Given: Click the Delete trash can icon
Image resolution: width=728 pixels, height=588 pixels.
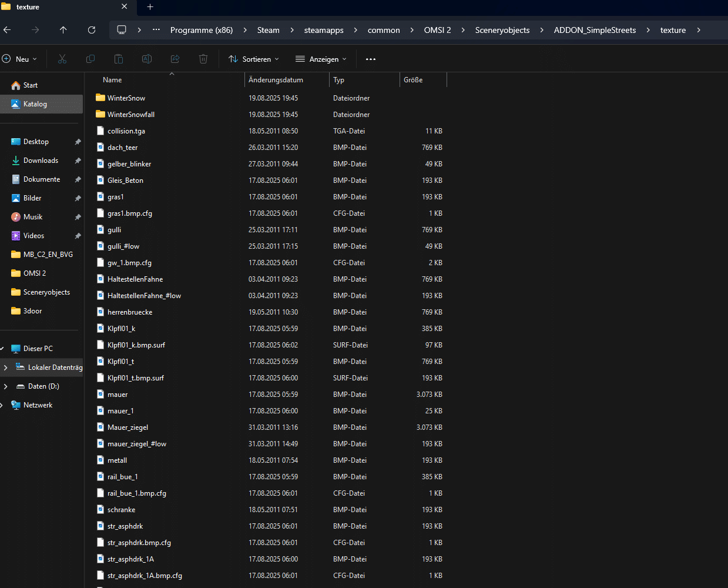Looking at the screenshot, I should (203, 59).
